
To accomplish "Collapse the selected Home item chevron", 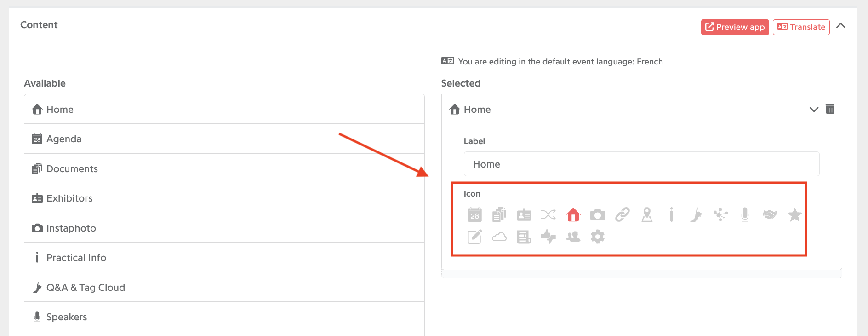I will [x=814, y=110].
